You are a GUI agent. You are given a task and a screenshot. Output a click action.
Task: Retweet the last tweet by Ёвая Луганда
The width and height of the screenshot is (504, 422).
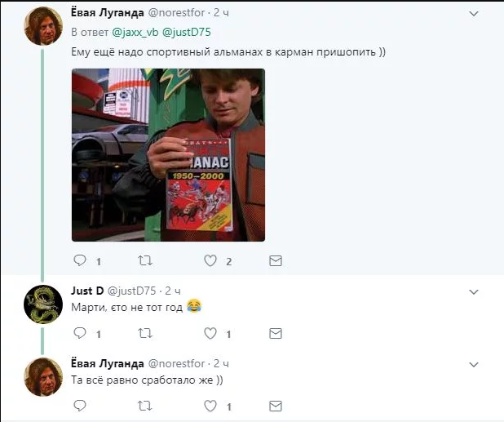coord(145,406)
